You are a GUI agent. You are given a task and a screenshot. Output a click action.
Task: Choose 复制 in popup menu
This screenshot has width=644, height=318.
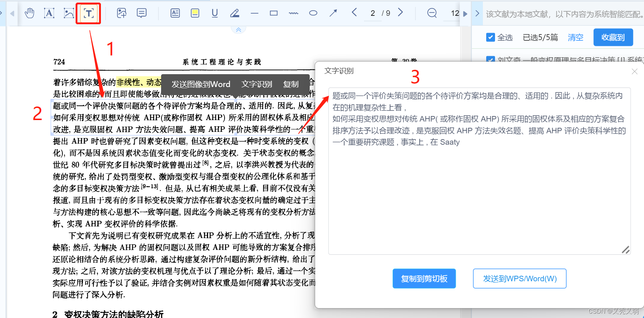coord(291,84)
